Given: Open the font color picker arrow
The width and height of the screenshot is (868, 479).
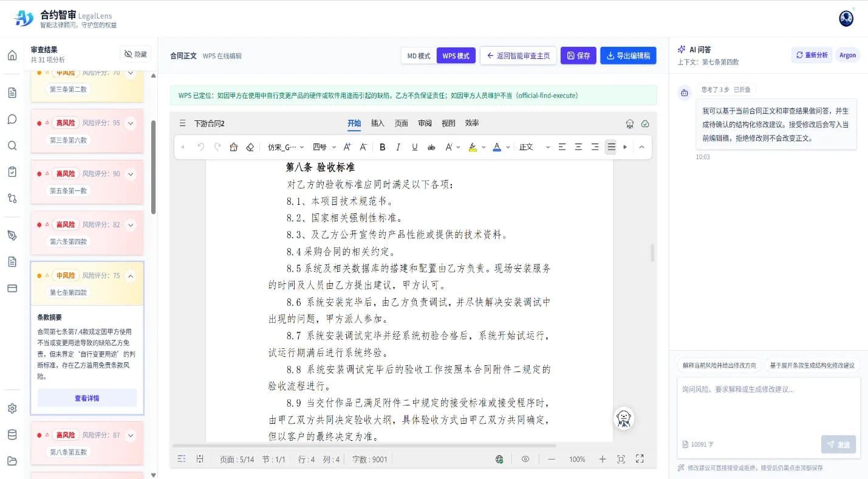Looking at the screenshot, I should 508,147.
